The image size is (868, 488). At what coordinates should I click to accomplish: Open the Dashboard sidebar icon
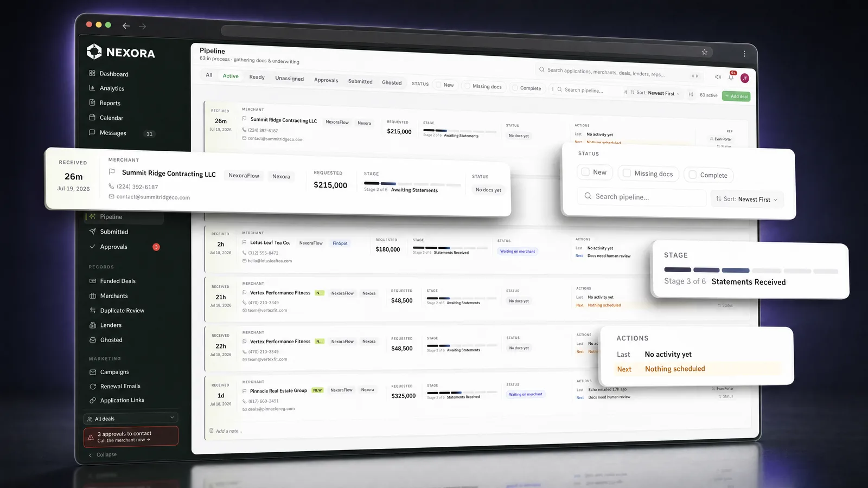(92, 73)
